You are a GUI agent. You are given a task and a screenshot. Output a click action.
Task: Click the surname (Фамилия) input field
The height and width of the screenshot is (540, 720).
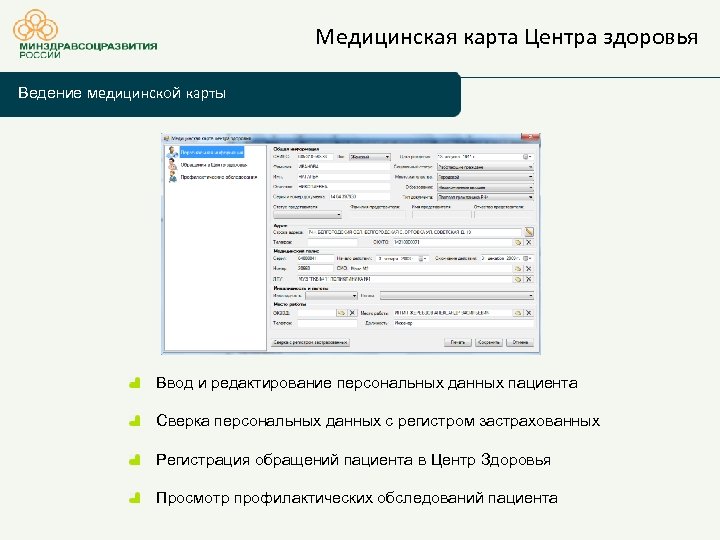point(343,167)
